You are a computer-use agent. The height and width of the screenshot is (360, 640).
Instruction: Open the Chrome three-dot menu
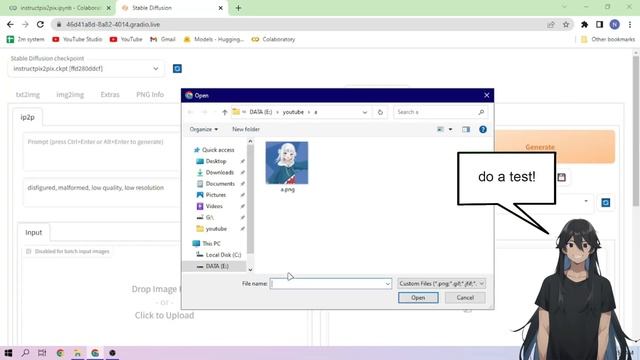tap(630, 24)
